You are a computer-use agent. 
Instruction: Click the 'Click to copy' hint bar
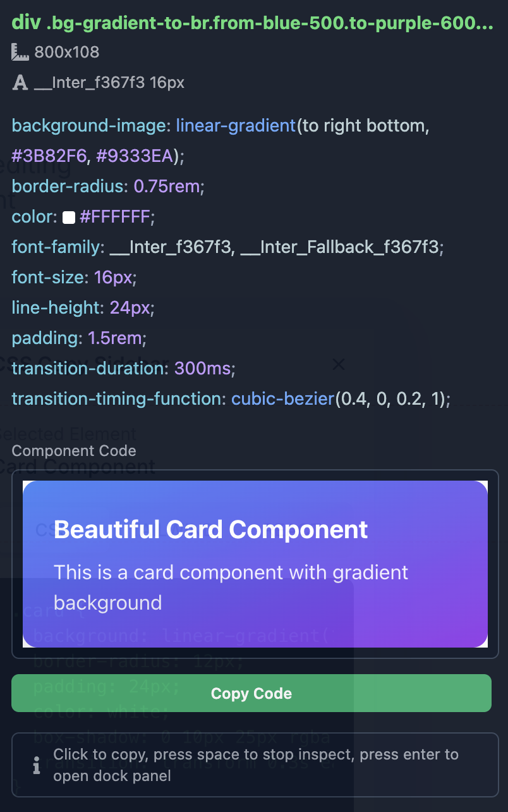pyautogui.click(x=255, y=765)
